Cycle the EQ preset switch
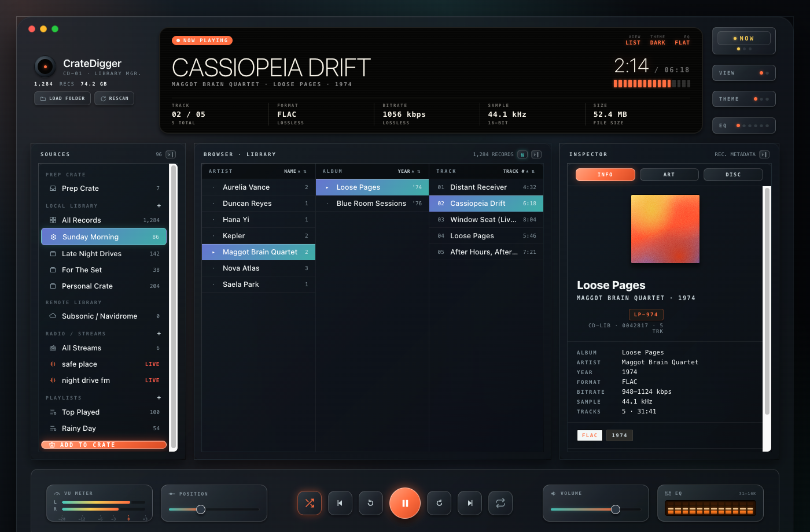Image resolution: width=810 pixels, height=532 pixels. tap(744, 125)
